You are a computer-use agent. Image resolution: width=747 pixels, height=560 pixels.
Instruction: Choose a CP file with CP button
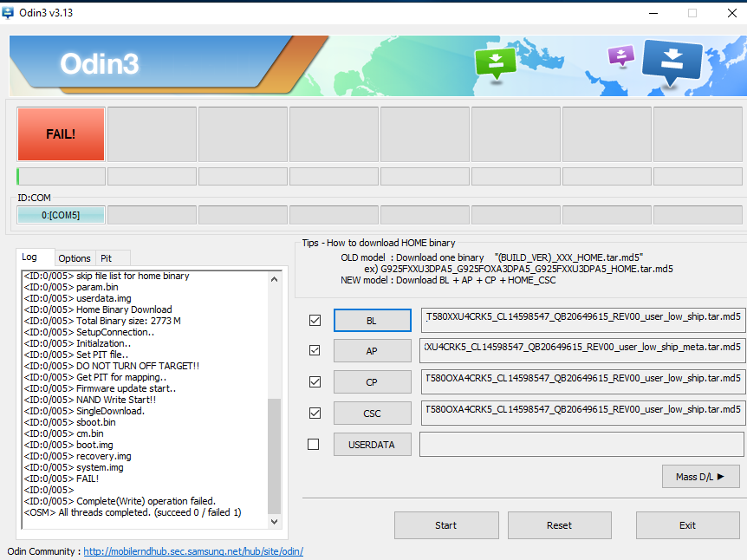[x=372, y=381]
